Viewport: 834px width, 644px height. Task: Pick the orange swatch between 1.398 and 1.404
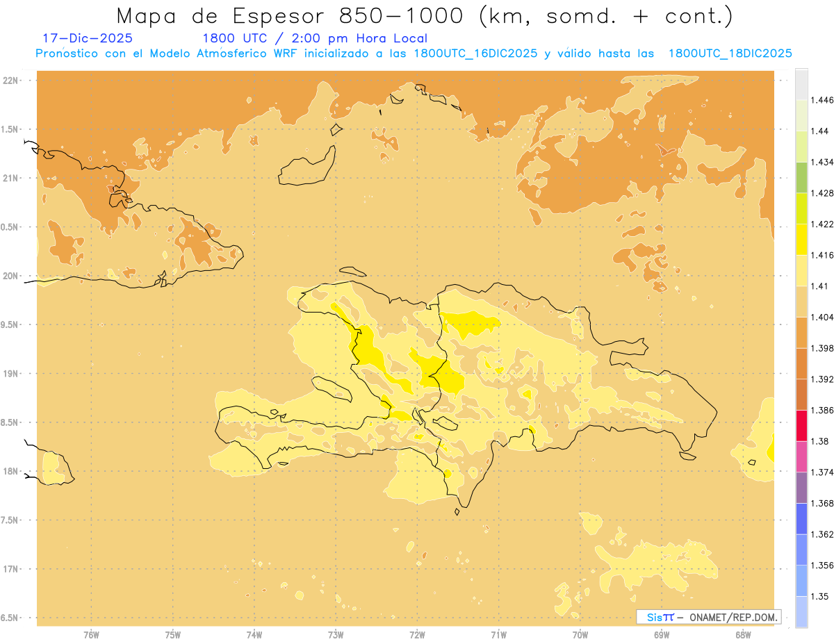(801, 333)
